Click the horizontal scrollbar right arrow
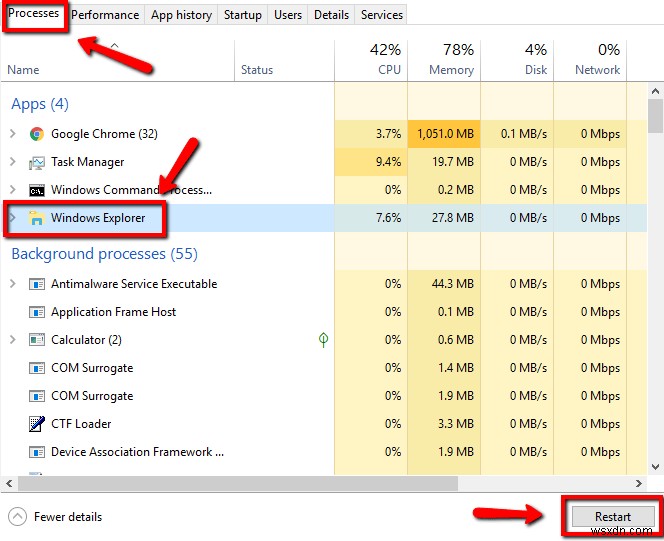 coord(639,483)
